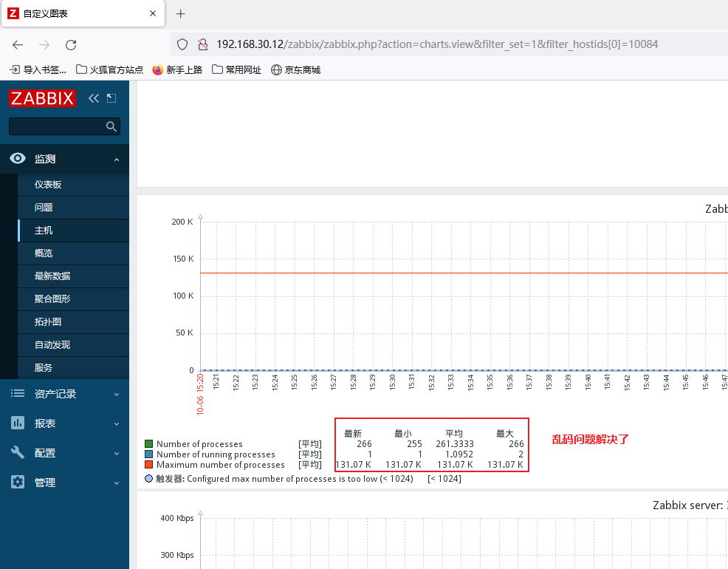This screenshot has height=569, width=728.
Task: Open 聚合图形 screens menu item
Action: (x=73, y=299)
